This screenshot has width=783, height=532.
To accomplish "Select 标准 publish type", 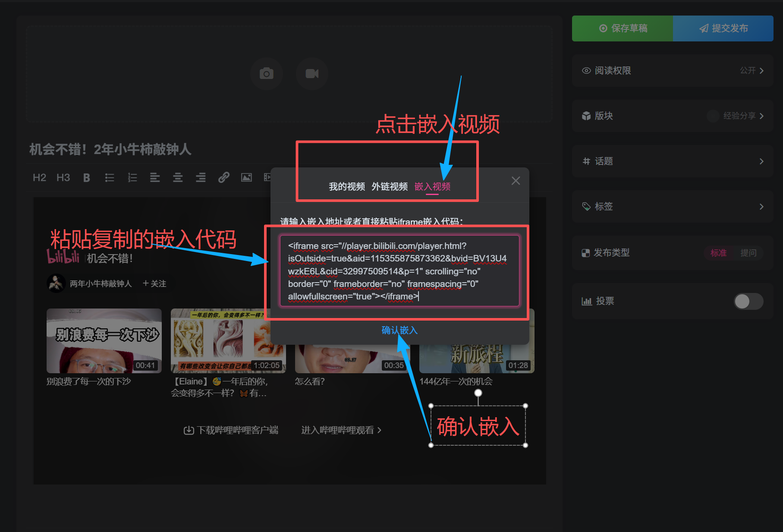I will [718, 253].
